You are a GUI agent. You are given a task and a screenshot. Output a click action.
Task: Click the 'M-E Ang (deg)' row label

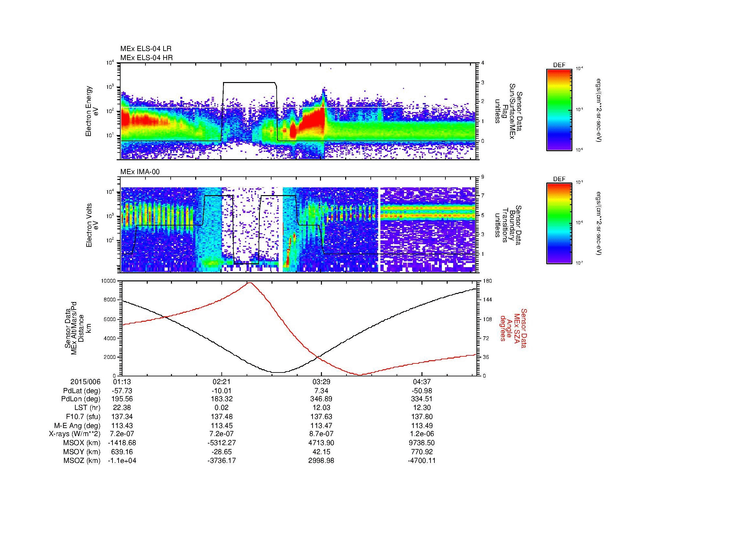(x=77, y=425)
